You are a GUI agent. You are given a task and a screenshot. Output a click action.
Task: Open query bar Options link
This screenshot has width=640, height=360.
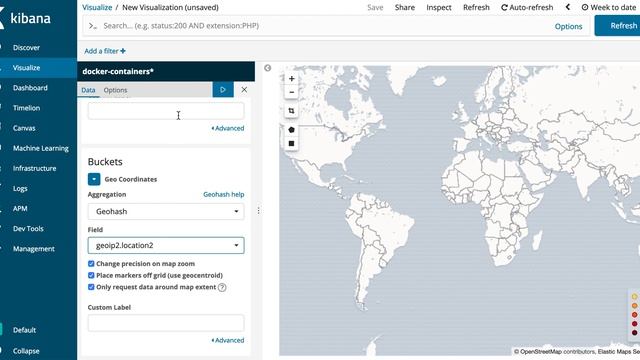568,27
